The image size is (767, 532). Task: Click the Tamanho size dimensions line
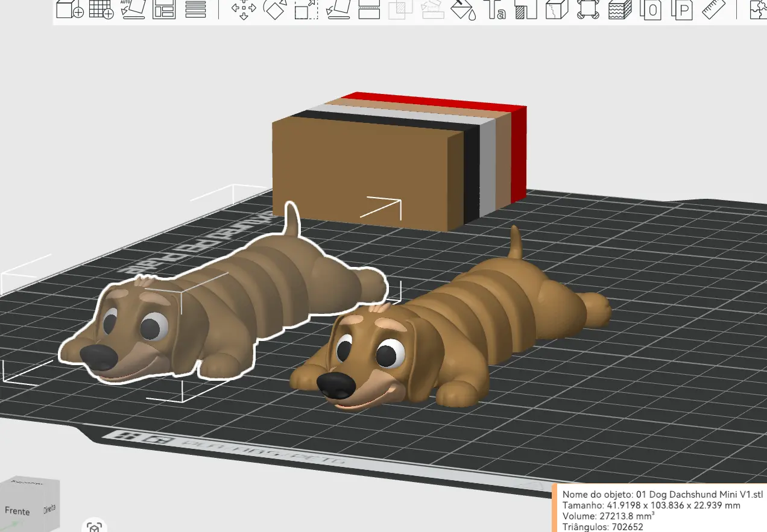[651, 505]
